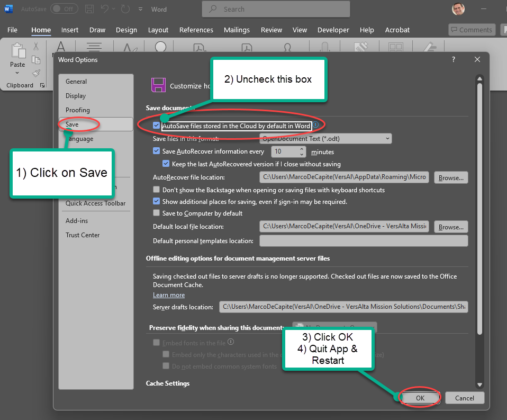Screen dimensions: 507x420
Task: Click the Undo arrow icon
Action: (x=104, y=8)
